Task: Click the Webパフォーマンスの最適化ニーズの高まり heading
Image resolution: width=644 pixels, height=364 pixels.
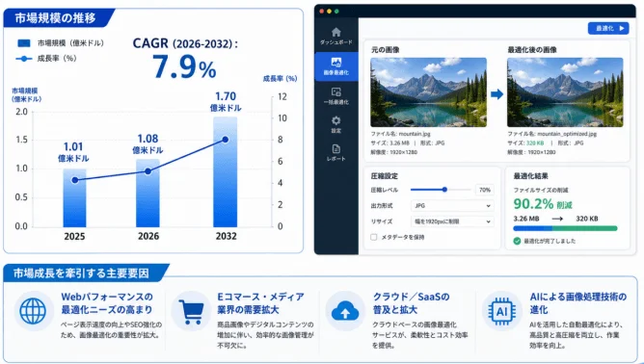Action: coord(107,303)
